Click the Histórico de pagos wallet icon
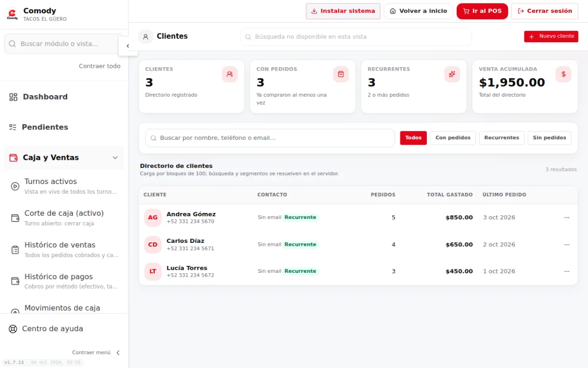The height and width of the screenshot is (368, 588). 15,281
